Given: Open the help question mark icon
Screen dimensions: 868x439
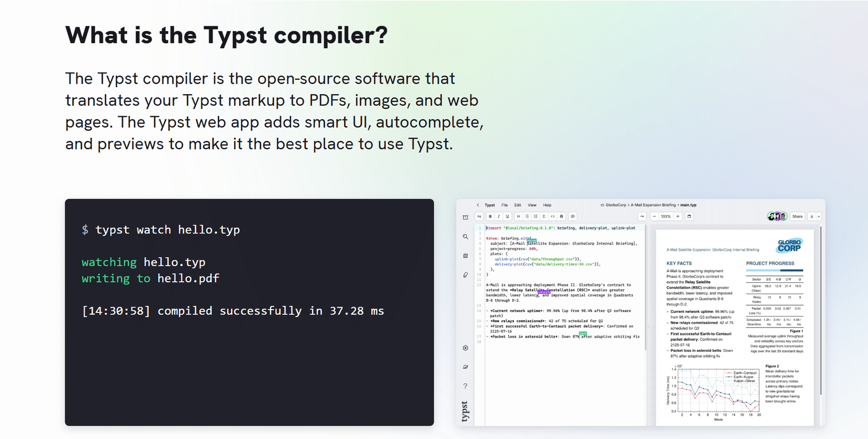Looking at the screenshot, I should point(466,386).
